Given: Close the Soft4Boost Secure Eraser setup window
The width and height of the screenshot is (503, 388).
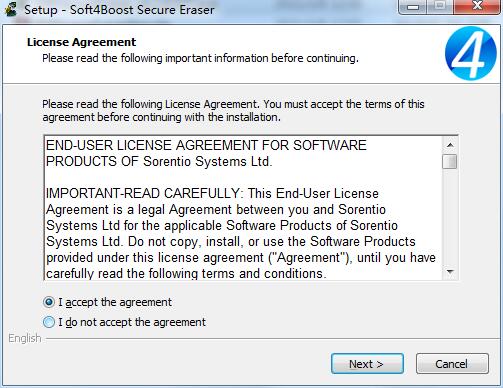Looking at the screenshot, I should pyautogui.click(x=477, y=7).
